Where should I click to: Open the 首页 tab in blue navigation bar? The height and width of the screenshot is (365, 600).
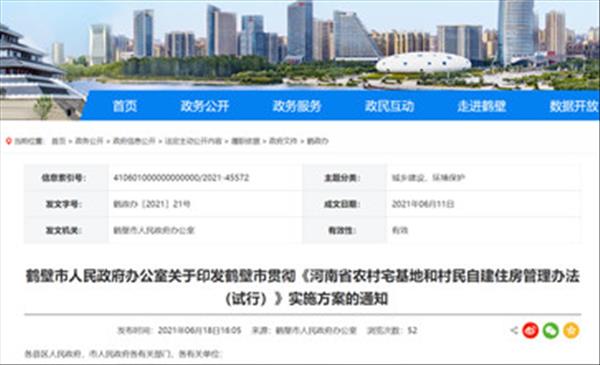pyautogui.click(x=125, y=106)
